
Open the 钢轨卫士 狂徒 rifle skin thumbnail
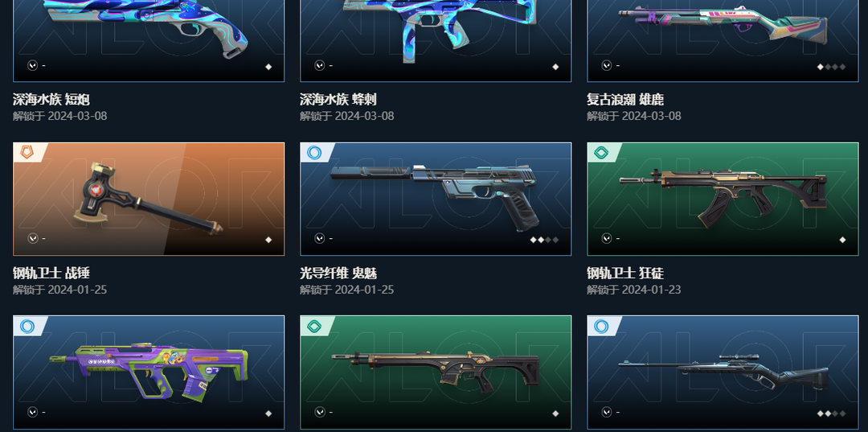click(x=723, y=200)
